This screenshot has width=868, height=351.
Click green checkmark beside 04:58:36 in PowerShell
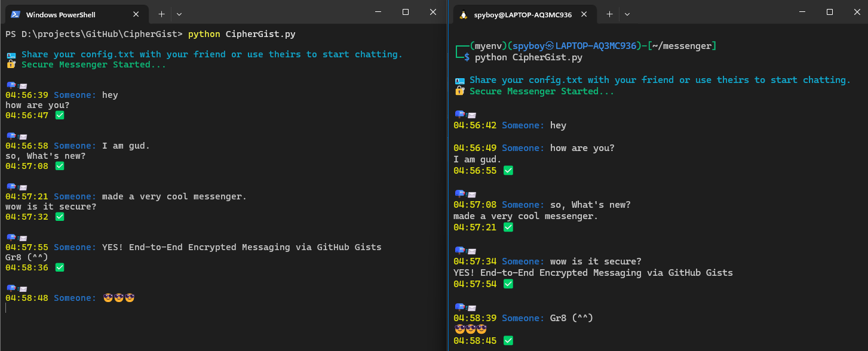point(60,267)
